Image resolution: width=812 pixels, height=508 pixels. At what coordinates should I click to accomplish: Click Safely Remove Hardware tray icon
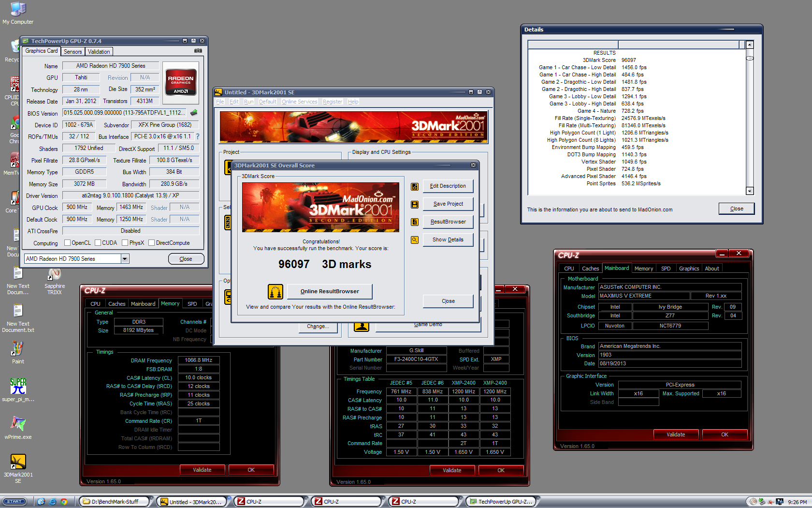coord(762,502)
